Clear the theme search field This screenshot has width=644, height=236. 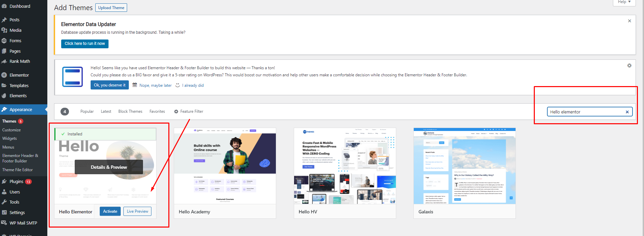click(x=627, y=112)
